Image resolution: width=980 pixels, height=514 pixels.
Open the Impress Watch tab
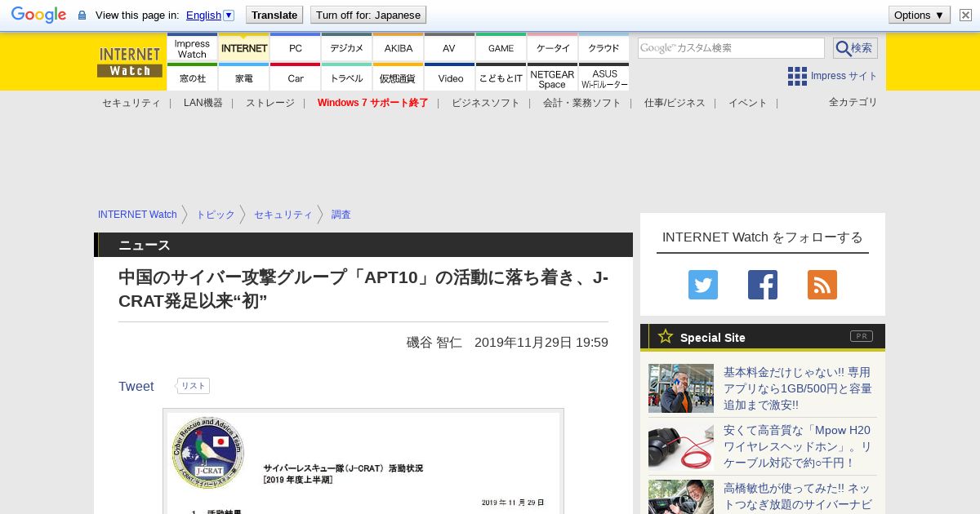click(192, 48)
